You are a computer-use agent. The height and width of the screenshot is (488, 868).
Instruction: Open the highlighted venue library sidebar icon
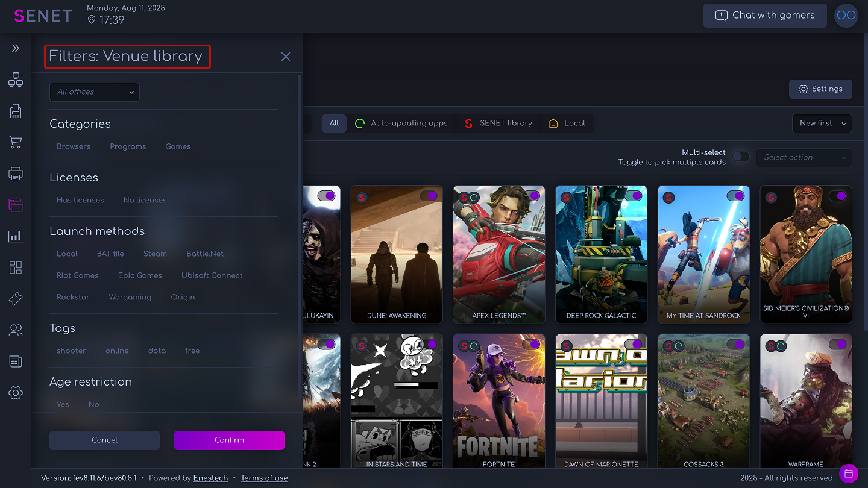(16, 205)
